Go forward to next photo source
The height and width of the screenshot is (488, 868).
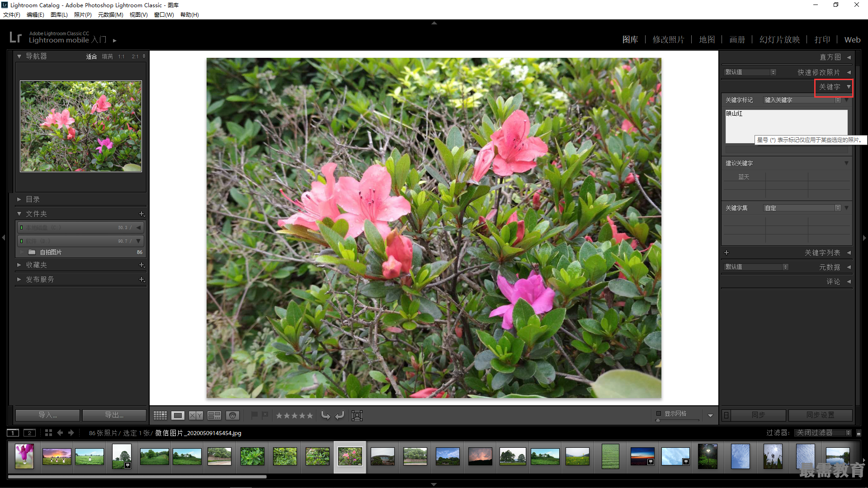tap(71, 433)
